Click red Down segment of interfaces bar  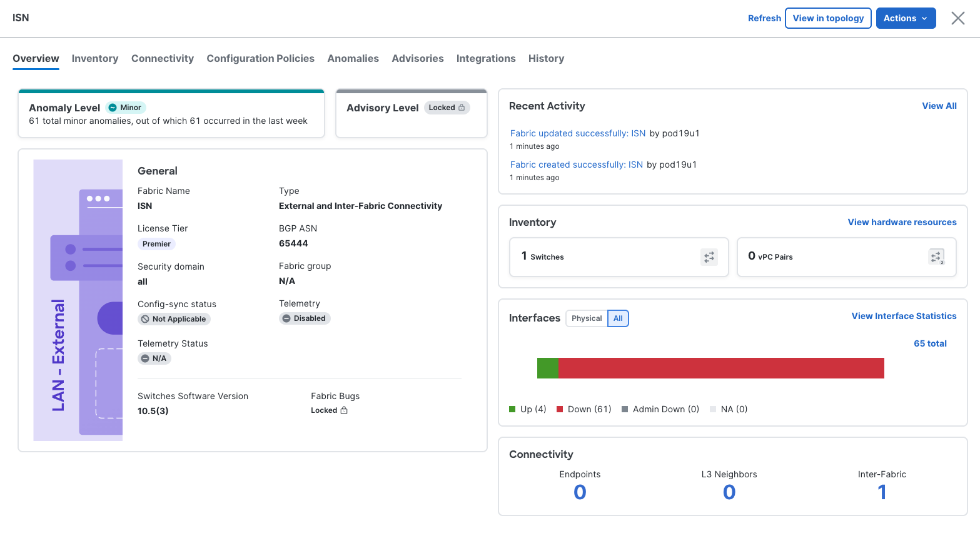tap(721, 368)
